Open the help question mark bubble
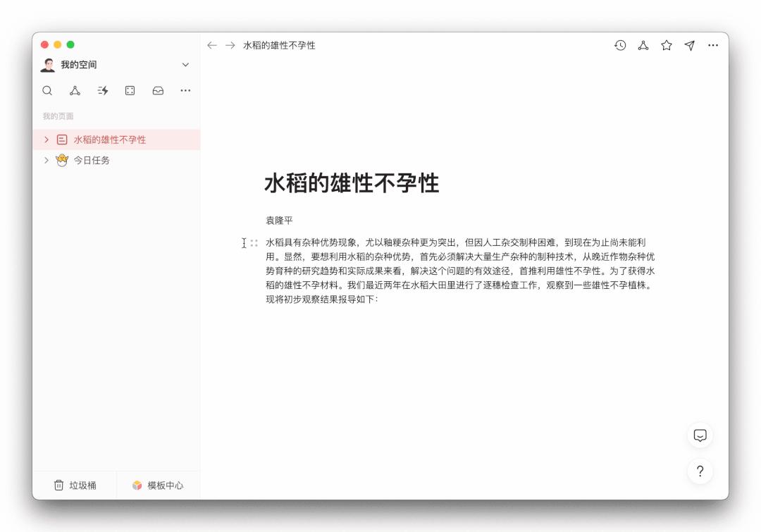The image size is (761, 532). [x=700, y=471]
